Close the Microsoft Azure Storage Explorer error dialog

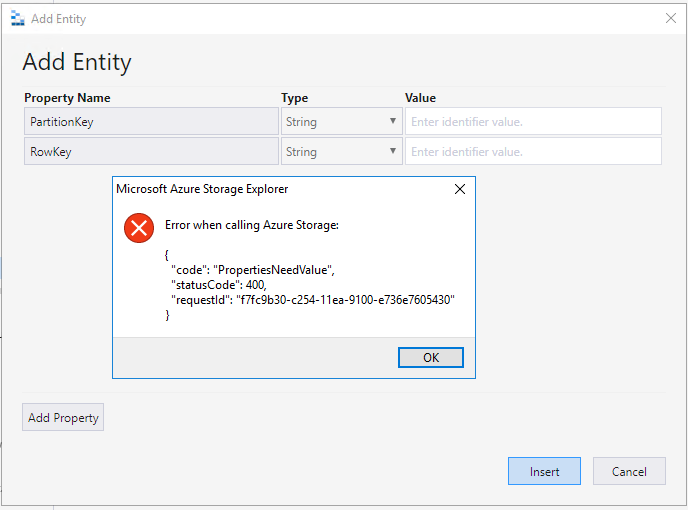click(x=459, y=189)
